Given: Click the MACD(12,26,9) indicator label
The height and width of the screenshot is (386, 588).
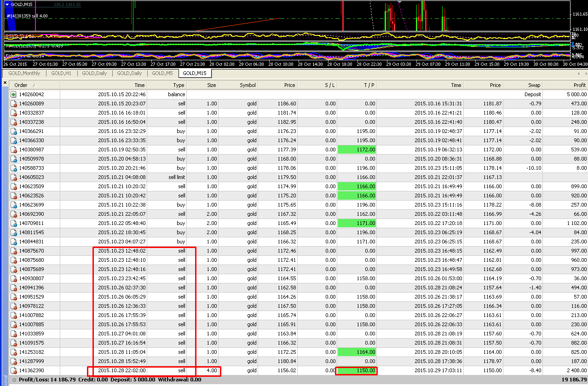Looking at the screenshot, I should click(33, 46).
